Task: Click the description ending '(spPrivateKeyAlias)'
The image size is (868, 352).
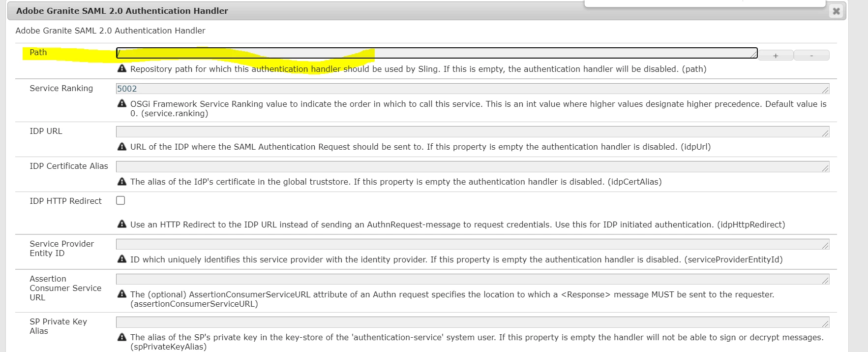Action: pyautogui.click(x=477, y=342)
